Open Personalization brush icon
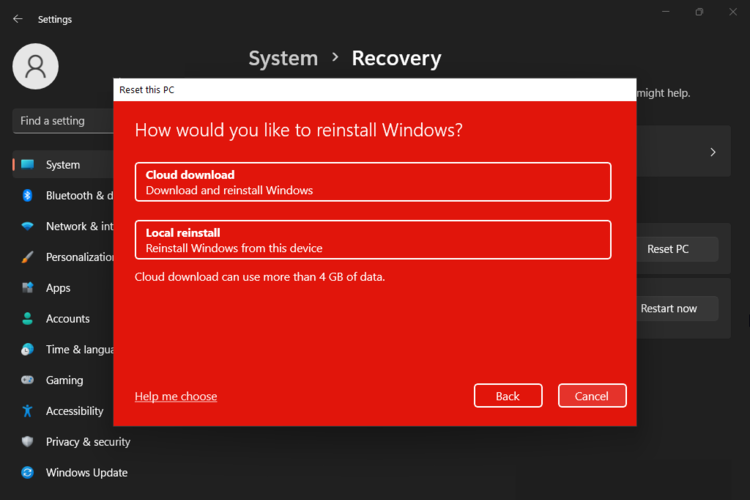 coord(27,257)
